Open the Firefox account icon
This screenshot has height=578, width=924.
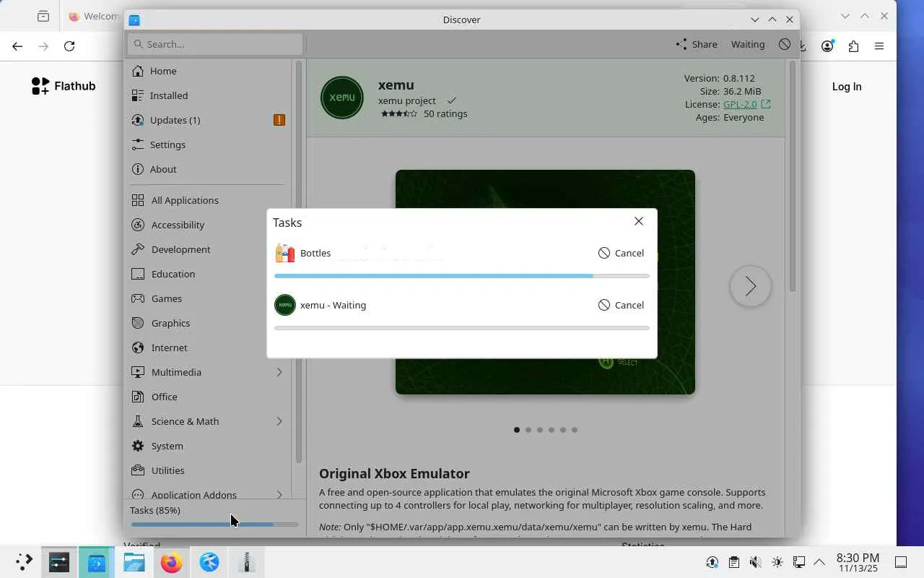click(827, 46)
